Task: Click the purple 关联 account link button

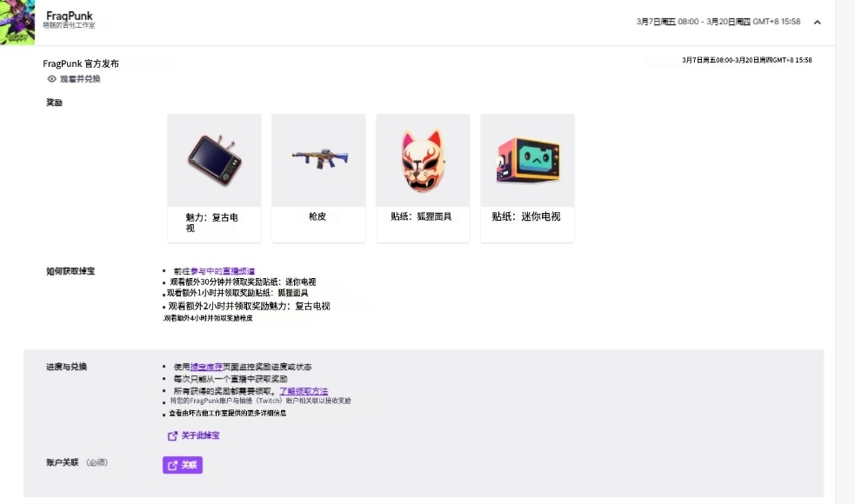Action: point(183,465)
